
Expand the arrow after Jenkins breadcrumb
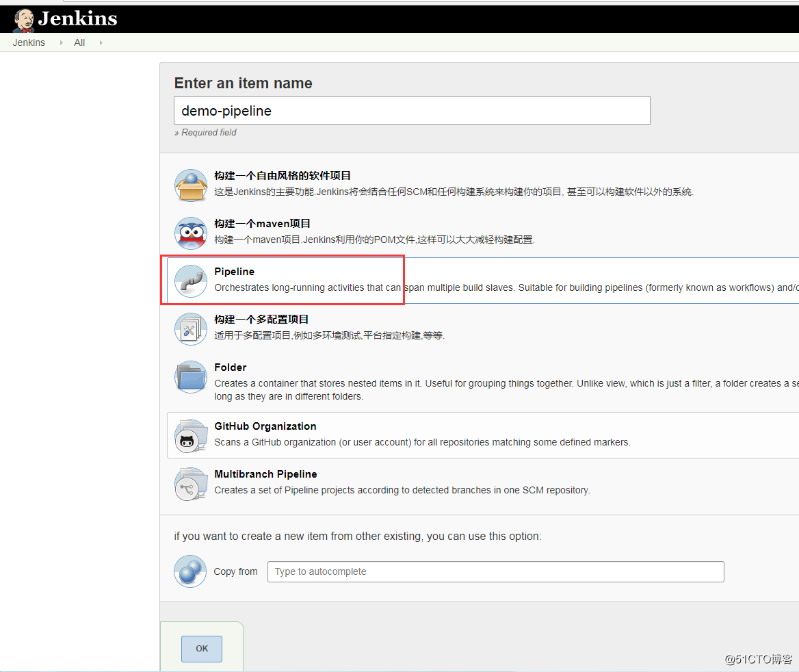click(x=61, y=43)
